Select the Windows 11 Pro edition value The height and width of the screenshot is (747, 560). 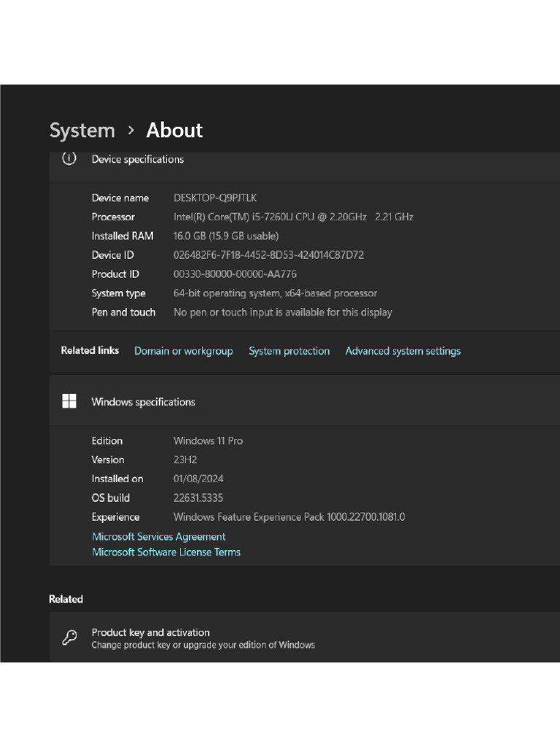[x=208, y=441]
